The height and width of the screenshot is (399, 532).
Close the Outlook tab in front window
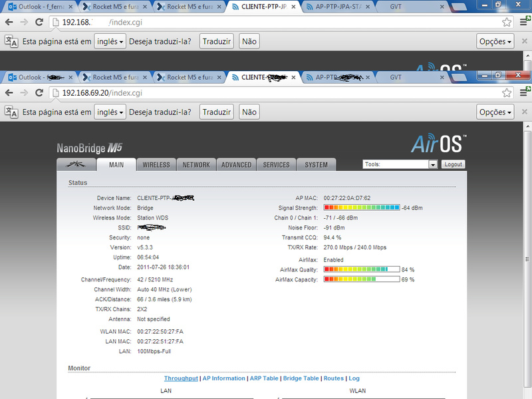point(70,77)
